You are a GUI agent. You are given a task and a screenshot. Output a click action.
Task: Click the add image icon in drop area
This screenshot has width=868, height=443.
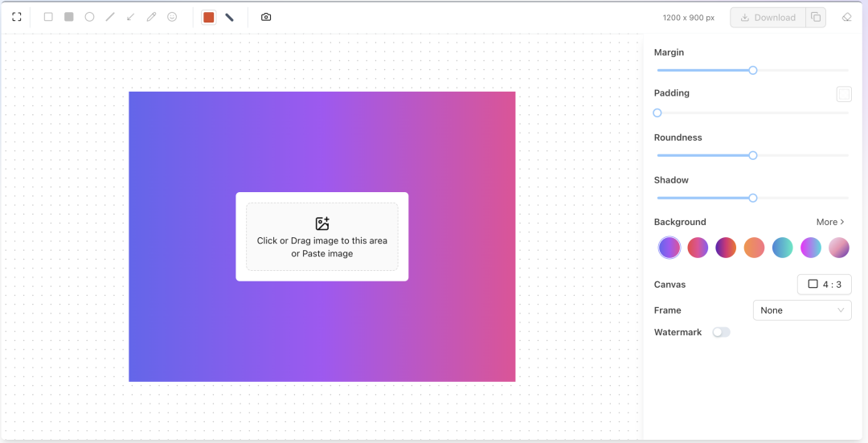(322, 224)
